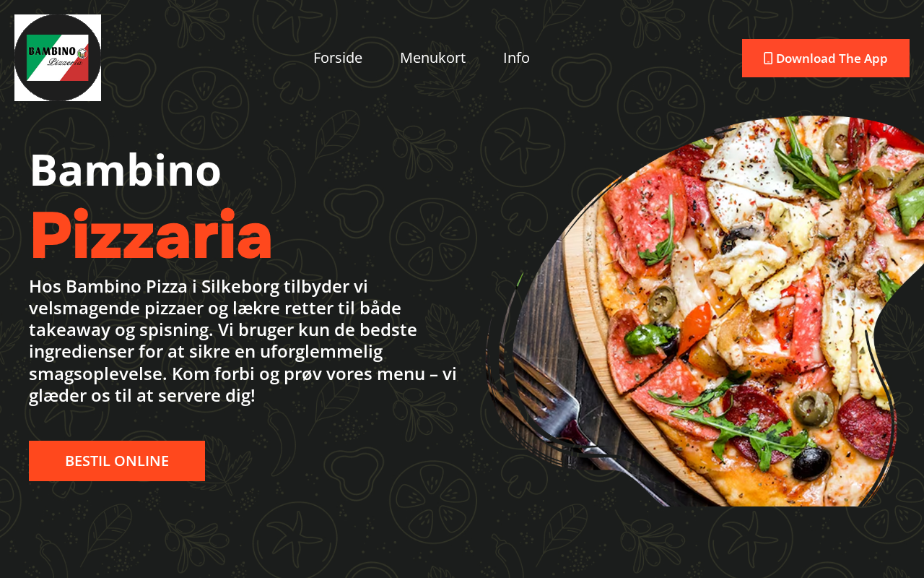The image size is (924, 578).
Task: Click the Hos Bambino Pizza description paragraph
Action: click(243, 341)
